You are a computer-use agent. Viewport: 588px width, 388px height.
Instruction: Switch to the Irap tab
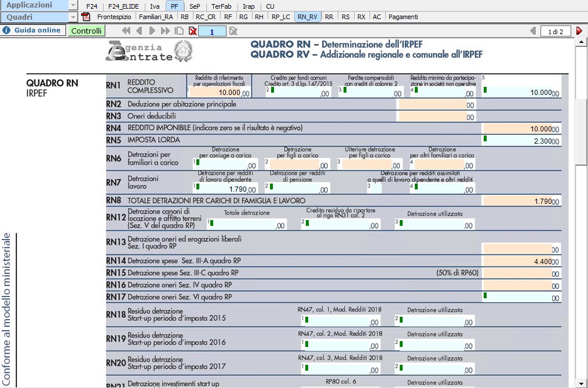click(249, 6)
